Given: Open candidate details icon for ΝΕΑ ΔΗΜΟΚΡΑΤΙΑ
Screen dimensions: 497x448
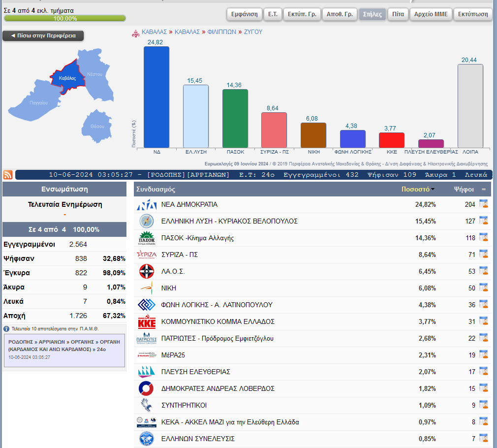Looking at the screenshot, I should (483, 204).
